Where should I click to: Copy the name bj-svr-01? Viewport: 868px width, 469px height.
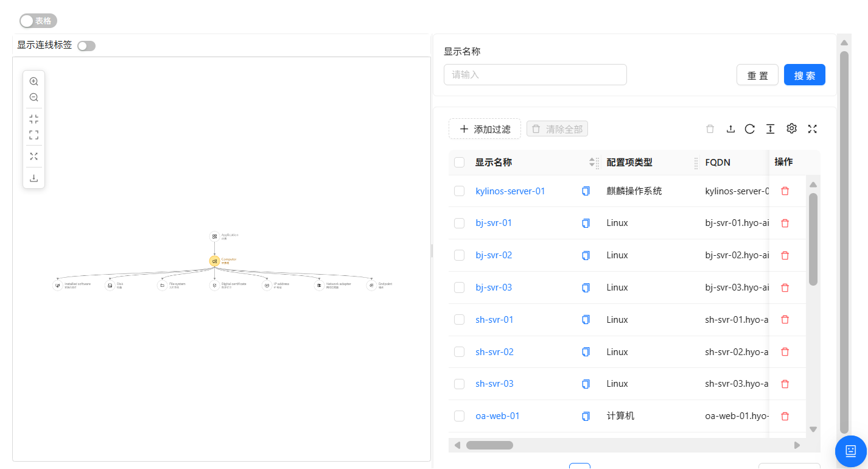(586, 223)
